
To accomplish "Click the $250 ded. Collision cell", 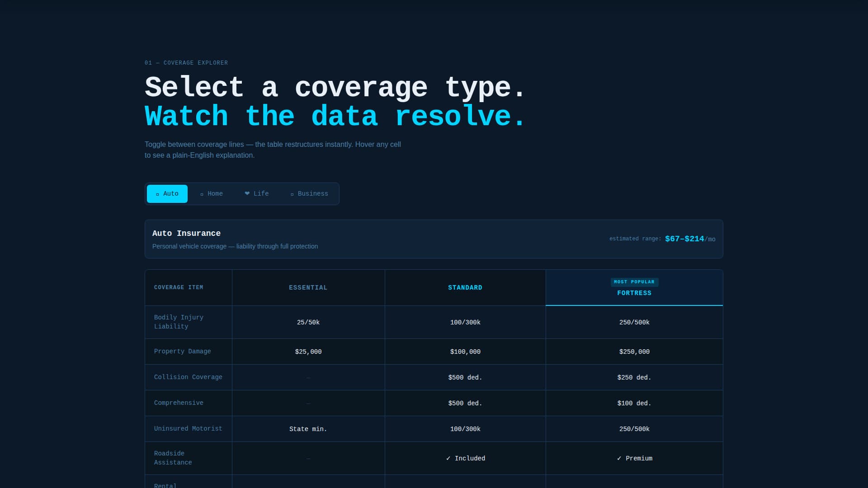I will (x=634, y=378).
